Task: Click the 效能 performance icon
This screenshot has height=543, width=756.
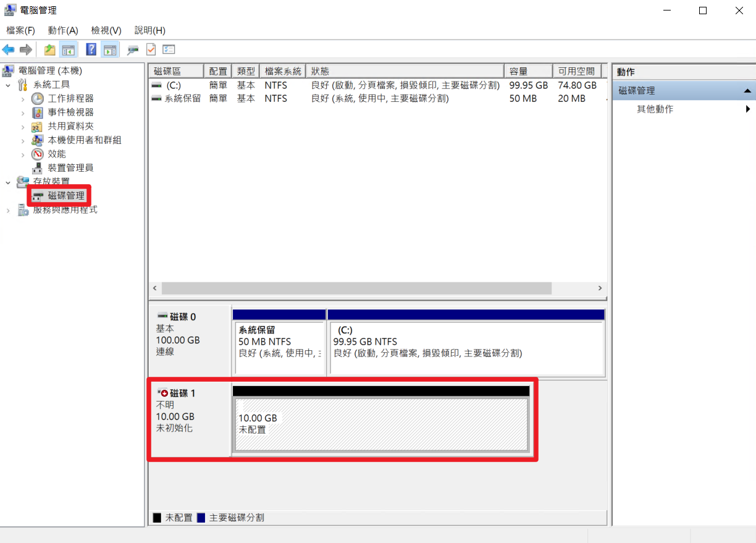Action: (x=38, y=154)
